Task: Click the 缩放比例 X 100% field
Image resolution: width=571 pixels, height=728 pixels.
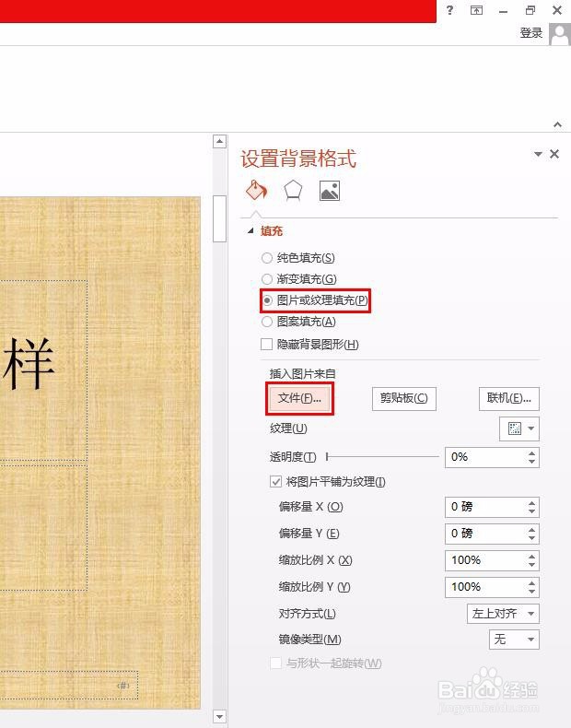Action: coord(485,560)
